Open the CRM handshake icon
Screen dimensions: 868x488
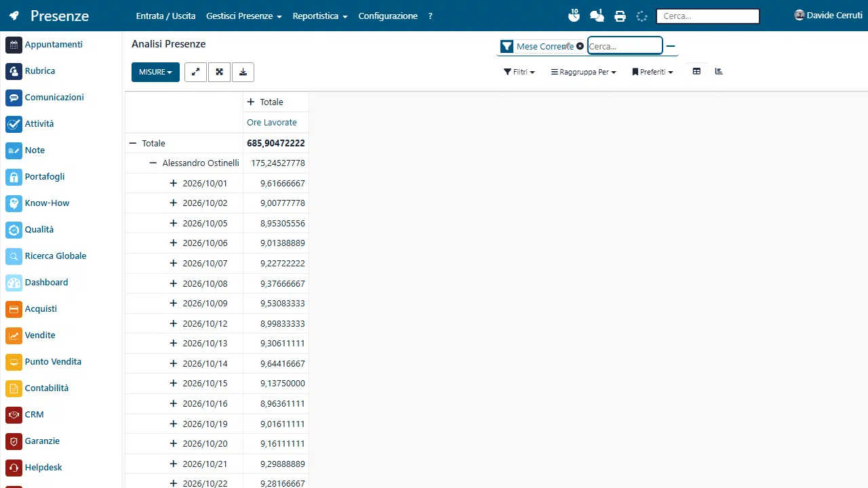(14, 415)
